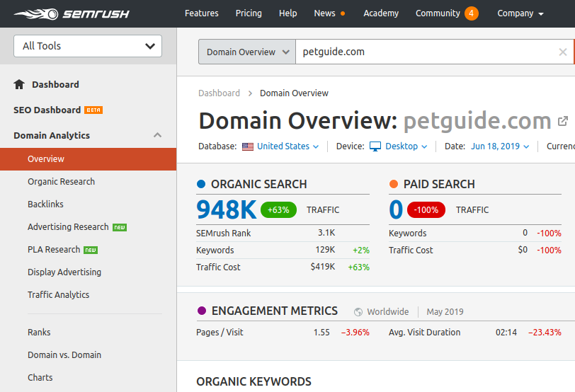Open Display Advertising in sidebar
Image resolution: width=575 pixels, height=392 pixels.
tap(64, 272)
